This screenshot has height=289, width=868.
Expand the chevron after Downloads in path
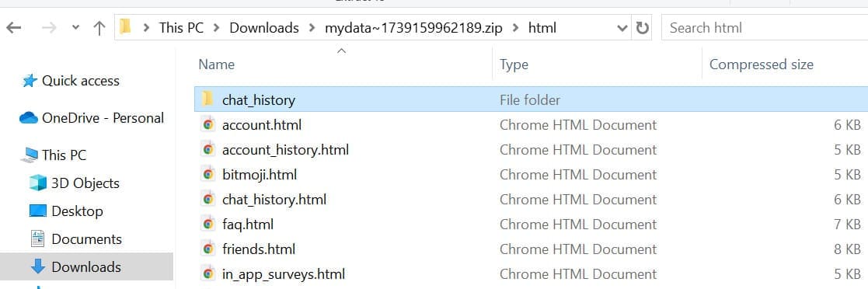coord(312,28)
